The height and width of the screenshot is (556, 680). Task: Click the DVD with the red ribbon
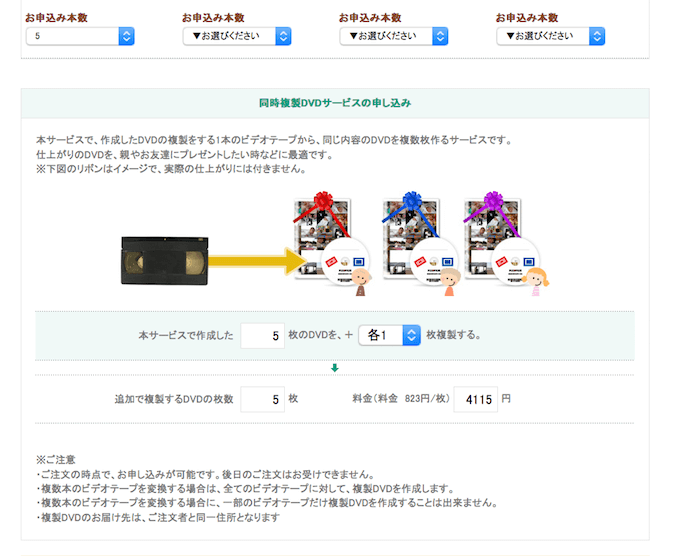point(332,244)
